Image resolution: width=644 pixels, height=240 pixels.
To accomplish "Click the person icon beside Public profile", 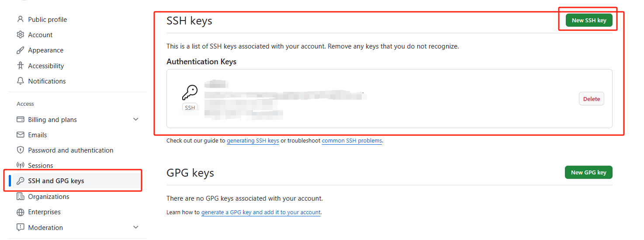I will point(20,19).
